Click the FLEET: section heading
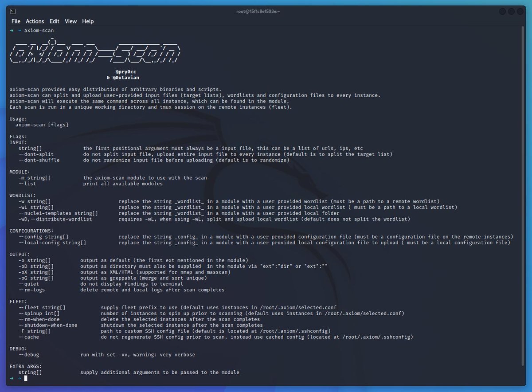 18,302
